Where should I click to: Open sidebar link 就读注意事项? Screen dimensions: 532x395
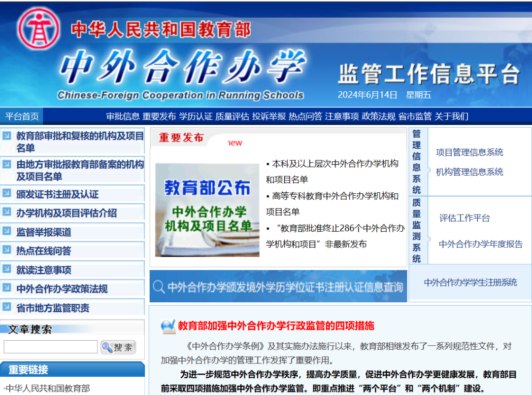[44, 270]
